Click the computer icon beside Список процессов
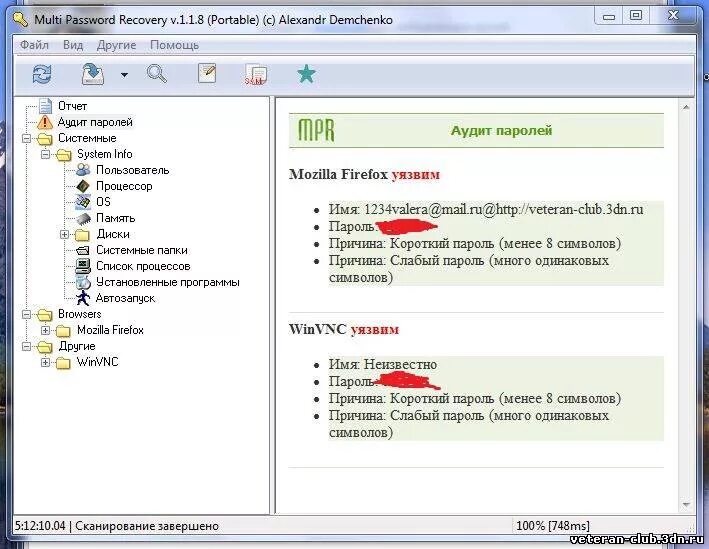Image resolution: width=709 pixels, height=549 pixels. point(83,266)
